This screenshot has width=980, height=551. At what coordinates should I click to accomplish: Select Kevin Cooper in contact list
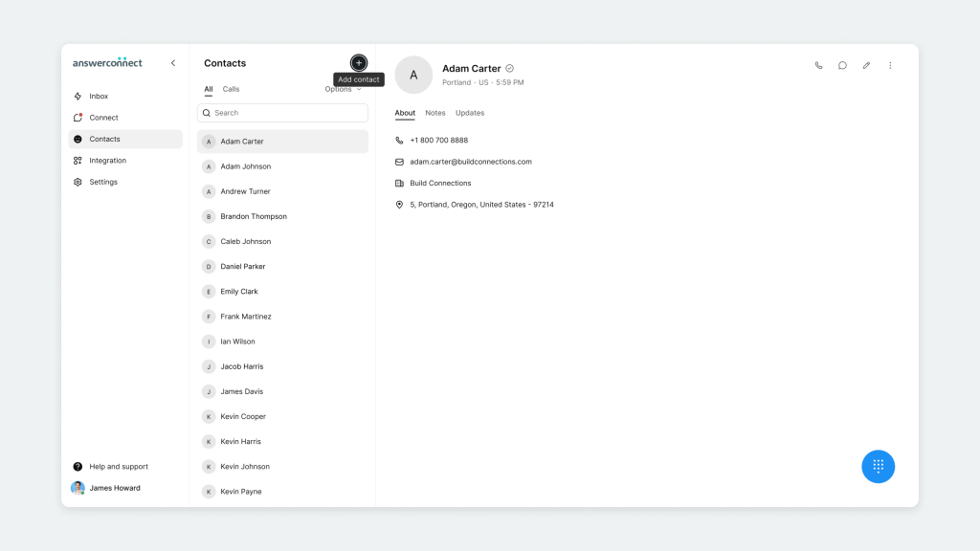[x=282, y=417]
